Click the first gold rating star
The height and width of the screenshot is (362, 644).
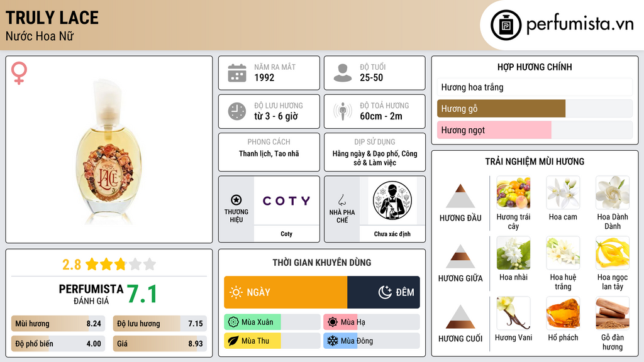coord(92,264)
